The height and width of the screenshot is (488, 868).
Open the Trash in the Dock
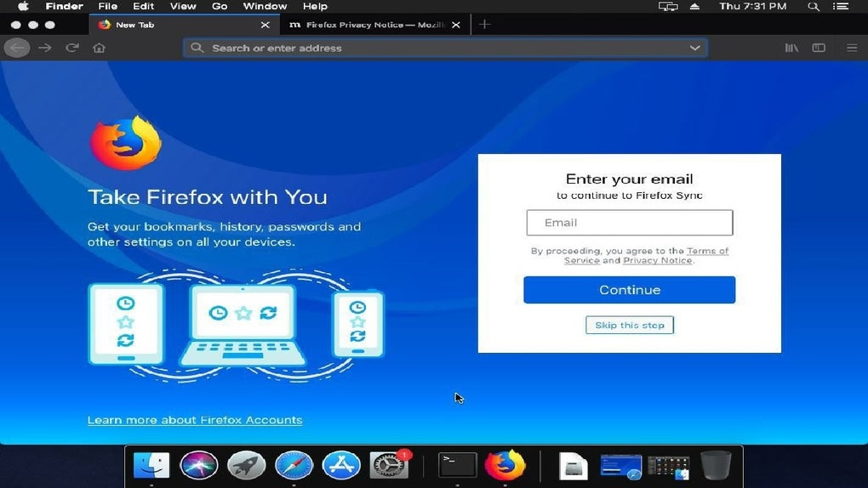[716, 465]
